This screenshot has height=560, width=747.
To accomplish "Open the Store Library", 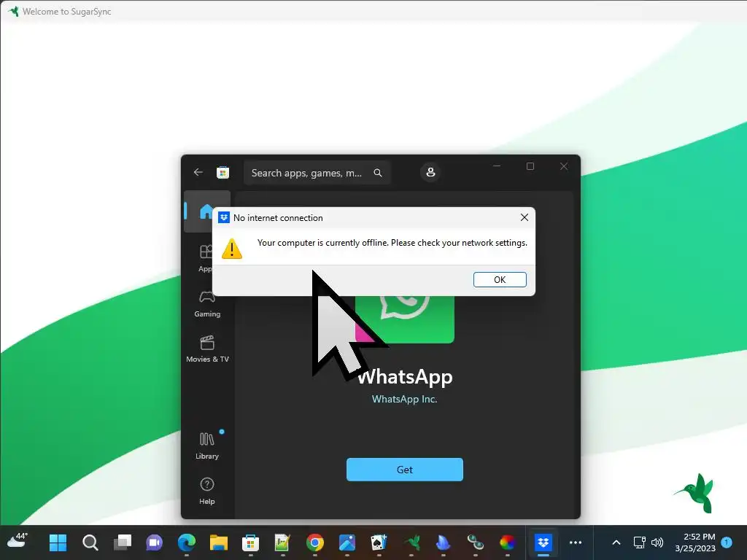I will 206,446.
